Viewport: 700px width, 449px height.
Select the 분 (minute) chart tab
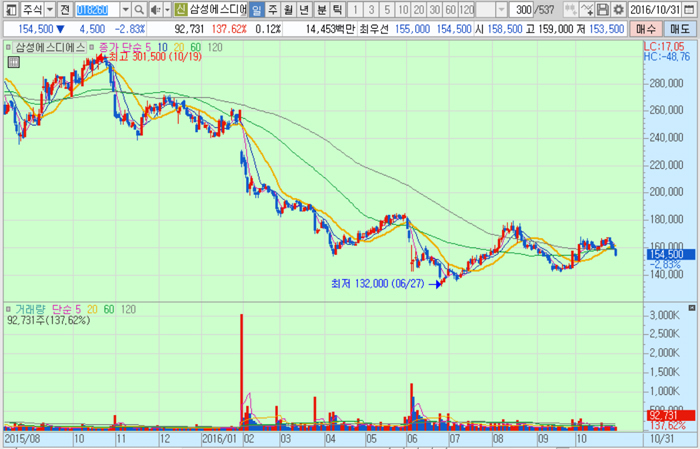point(321,9)
